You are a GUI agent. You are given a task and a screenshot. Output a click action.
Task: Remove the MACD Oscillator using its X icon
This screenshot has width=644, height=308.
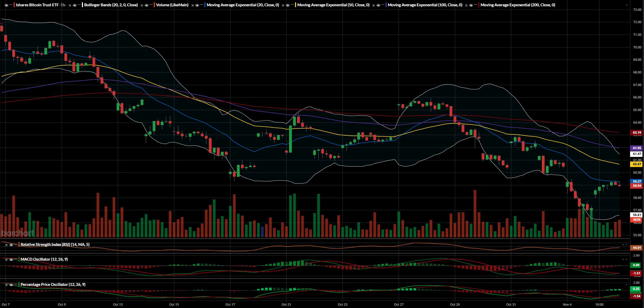pyautogui.click(x=7, y=260)
